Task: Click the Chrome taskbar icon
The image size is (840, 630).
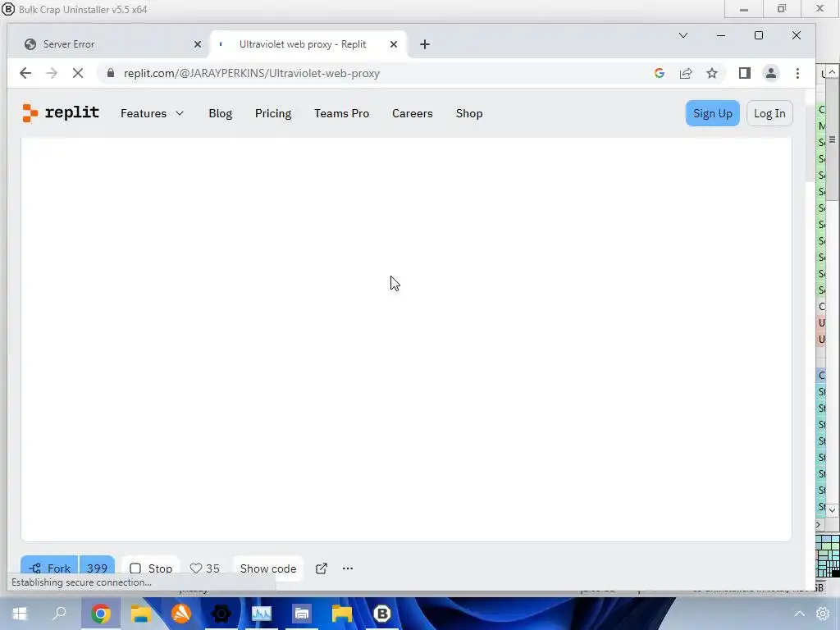Action: [101, 614]
